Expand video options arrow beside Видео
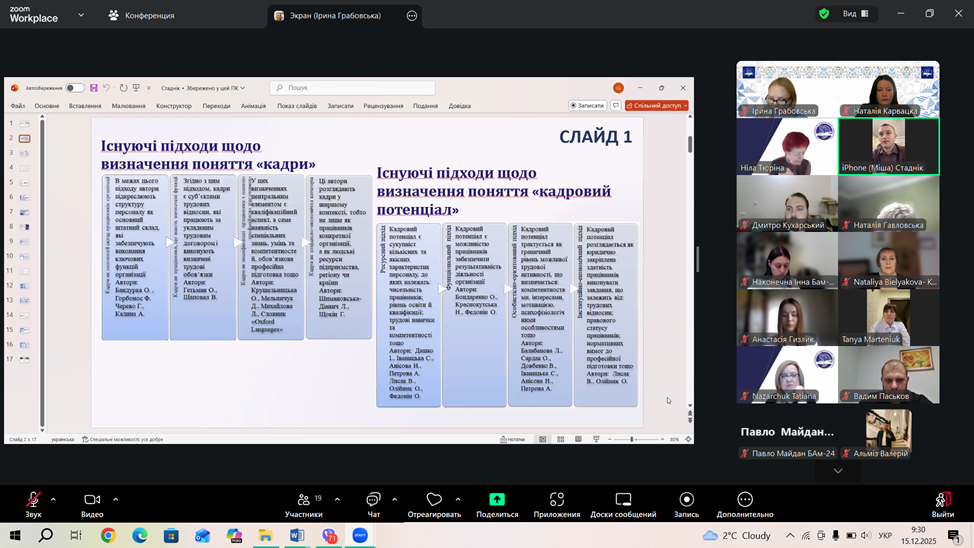Image resolution: width=974 pixels, height=548 pixels. (x=115, y=499)
